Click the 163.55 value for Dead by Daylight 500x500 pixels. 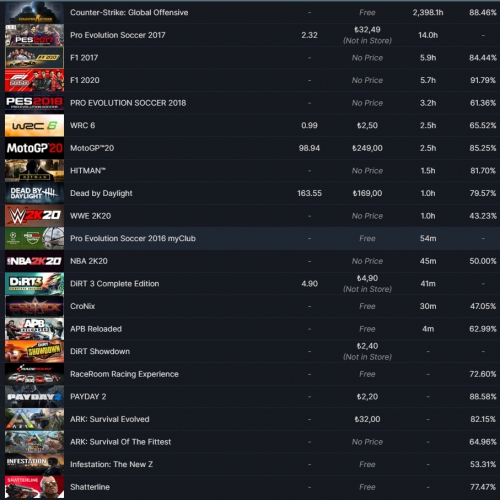coord(309,193)
